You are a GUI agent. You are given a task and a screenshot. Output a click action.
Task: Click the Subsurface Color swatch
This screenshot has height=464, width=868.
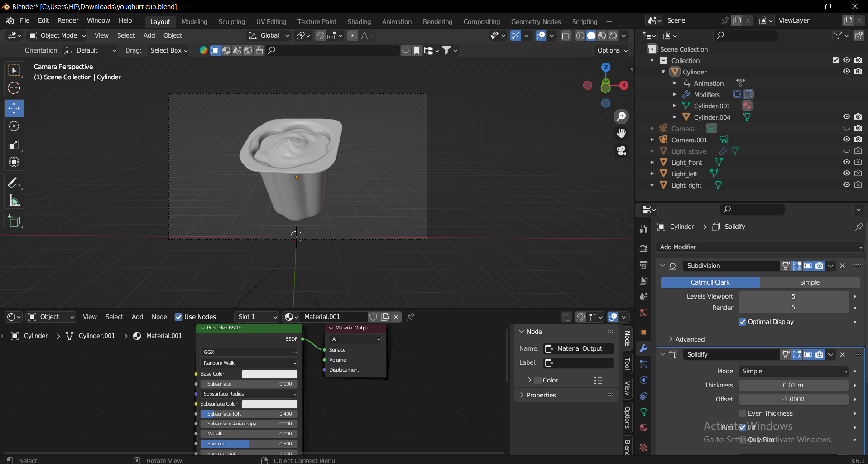tap(269, 404)
